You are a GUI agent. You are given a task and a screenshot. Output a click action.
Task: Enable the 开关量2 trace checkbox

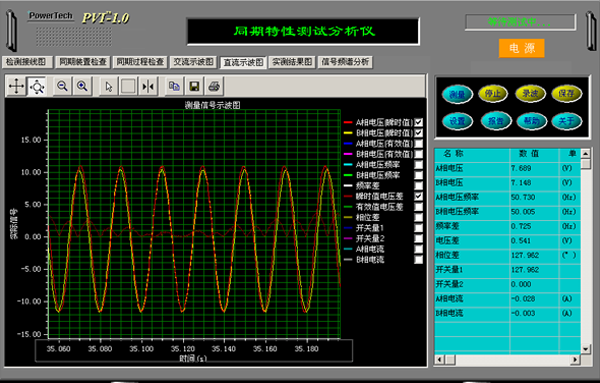click(x=419, y=238)
